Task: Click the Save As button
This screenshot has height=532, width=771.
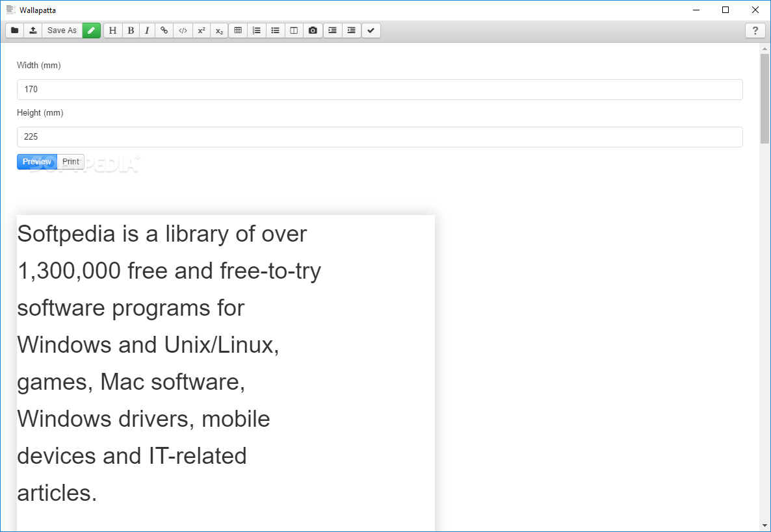Action: pos(62,31)
